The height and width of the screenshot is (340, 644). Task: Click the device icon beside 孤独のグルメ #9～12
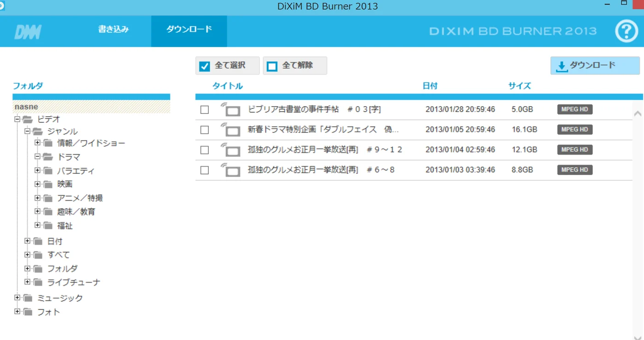pyautogui.click(x=230, y=150)
